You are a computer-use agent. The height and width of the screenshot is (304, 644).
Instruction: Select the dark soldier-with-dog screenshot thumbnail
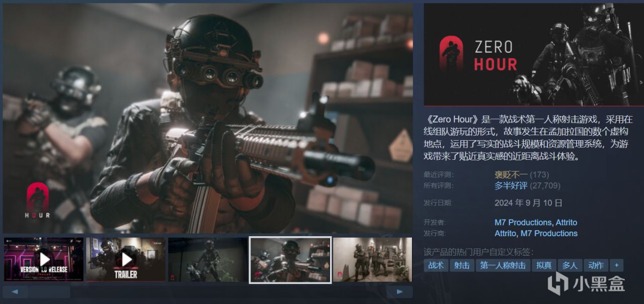208,259
